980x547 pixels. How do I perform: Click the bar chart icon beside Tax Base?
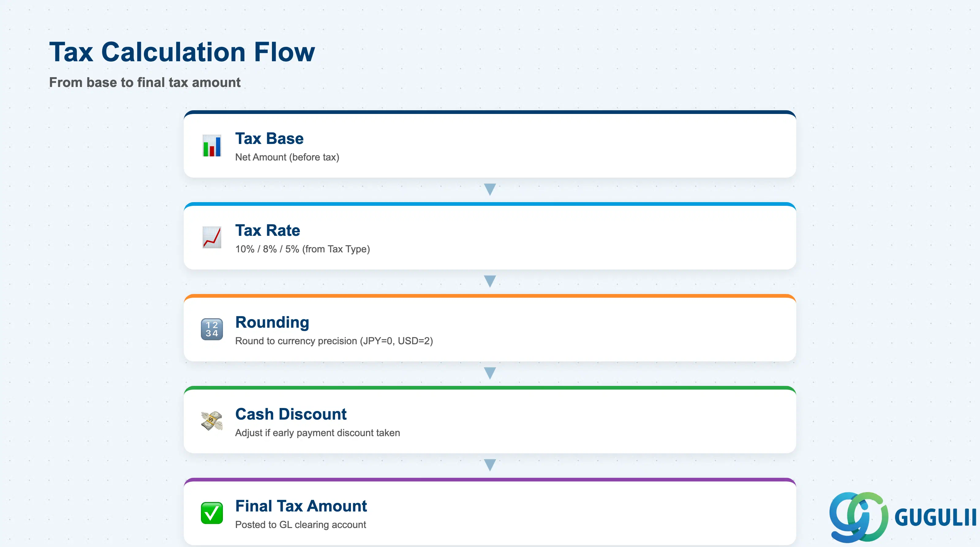tap(212, 146)
